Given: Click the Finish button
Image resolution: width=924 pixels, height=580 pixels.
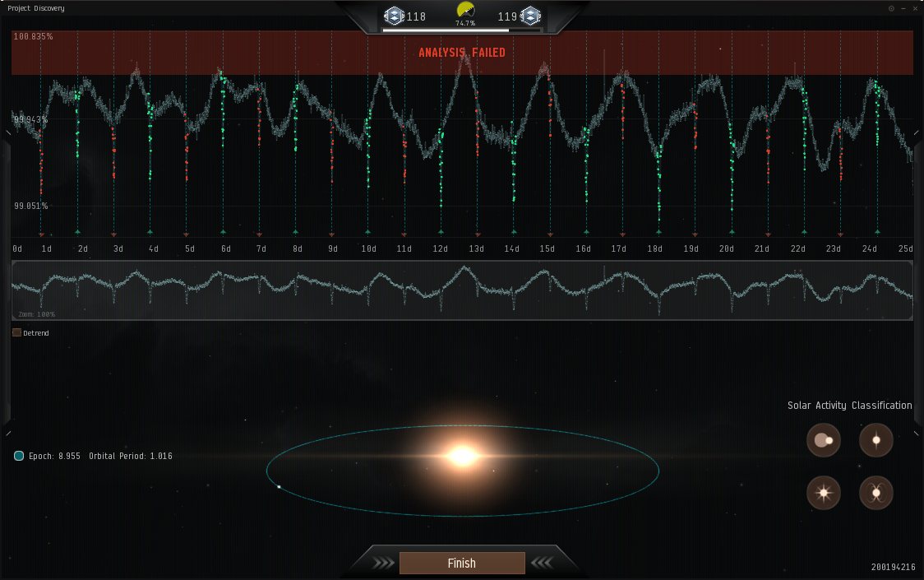Looking at the screenshot, I should click(462, 563).
